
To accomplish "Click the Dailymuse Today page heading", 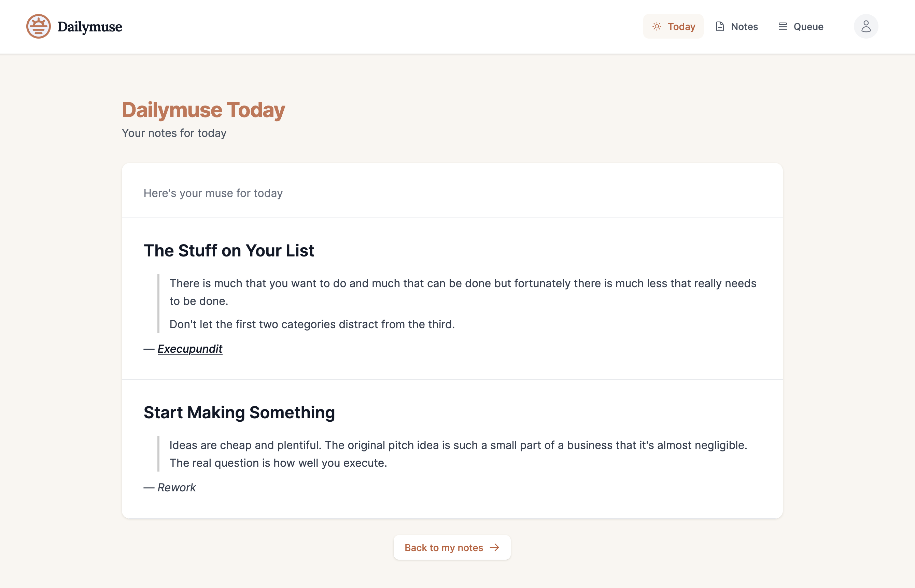I will (203, 110).
